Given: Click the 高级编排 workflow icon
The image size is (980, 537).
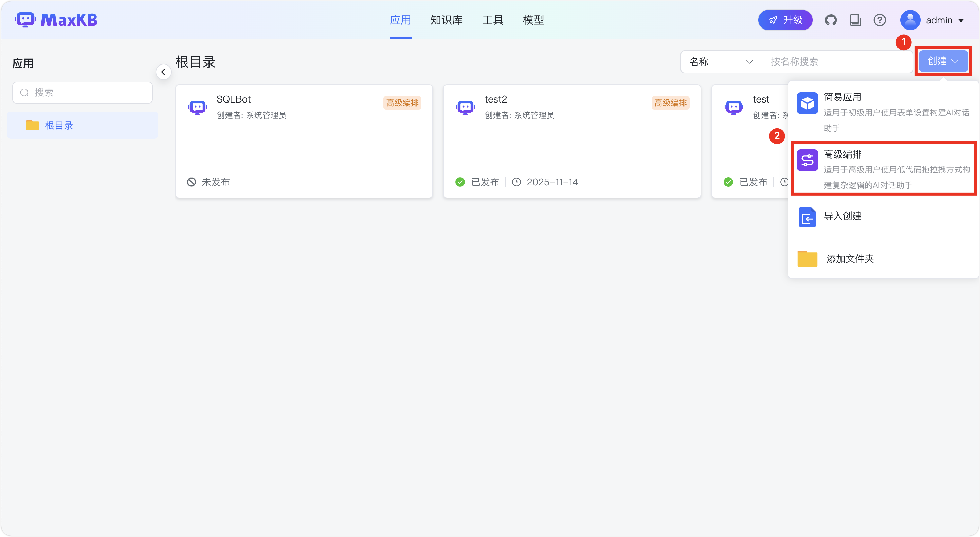Looking at the screenshot, I should 807,160.
